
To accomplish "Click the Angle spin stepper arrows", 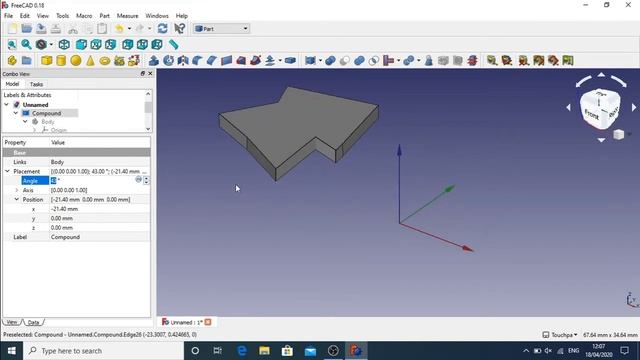I will [x=146, y=180].
